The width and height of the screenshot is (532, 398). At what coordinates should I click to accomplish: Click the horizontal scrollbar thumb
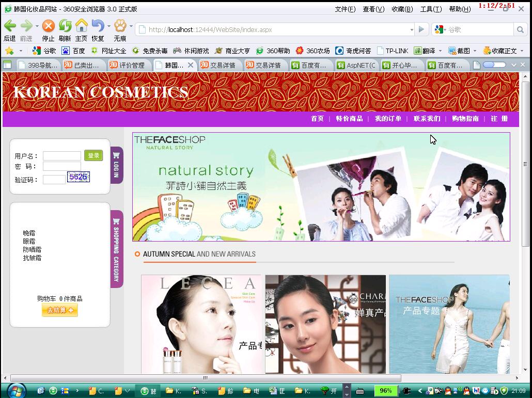[x=206, y=378]
